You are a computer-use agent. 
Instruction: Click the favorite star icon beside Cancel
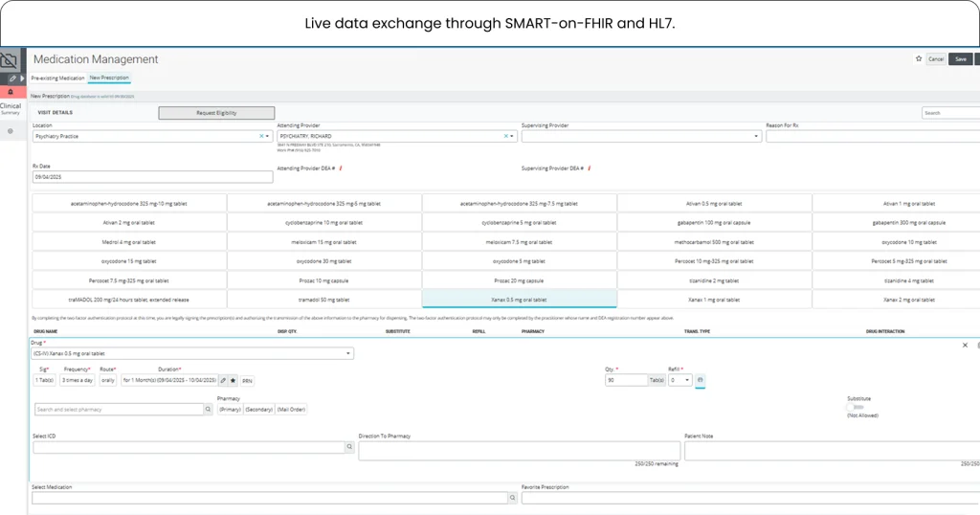click(919, 58)
